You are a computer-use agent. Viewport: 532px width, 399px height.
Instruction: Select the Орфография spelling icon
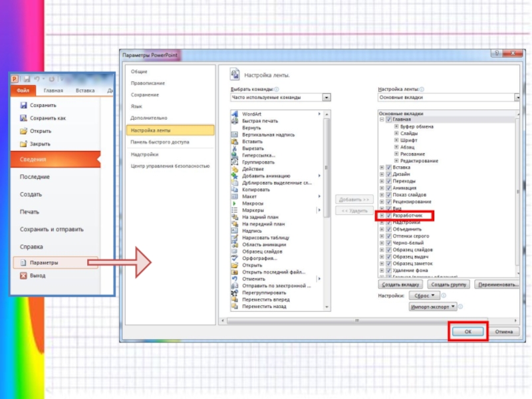point(235,258)
